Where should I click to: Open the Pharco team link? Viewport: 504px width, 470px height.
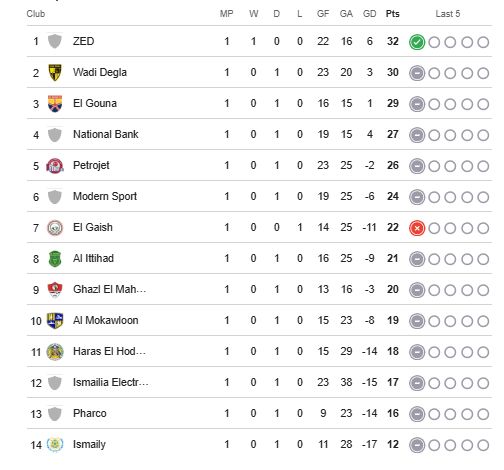(x=89, y=413)
